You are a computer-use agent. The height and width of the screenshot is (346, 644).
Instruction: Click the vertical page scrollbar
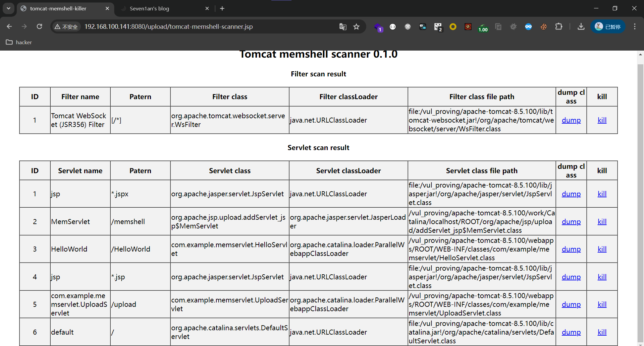click(640, 201)
